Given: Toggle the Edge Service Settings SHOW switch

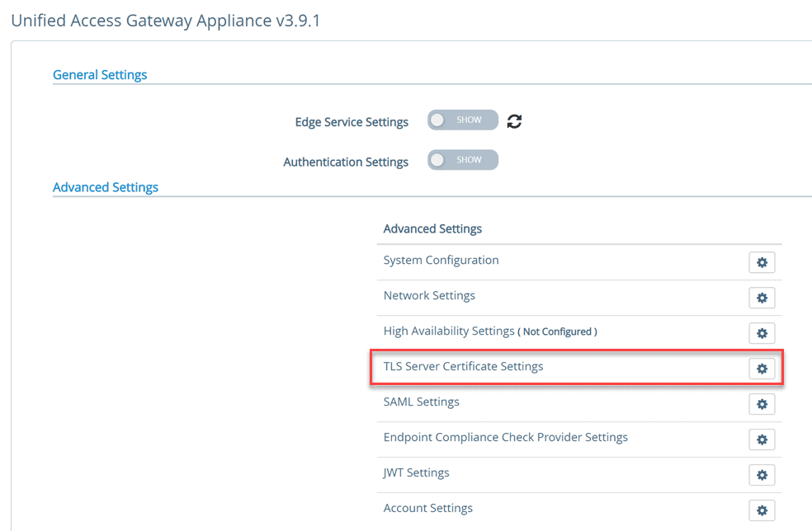Looking at the screenshot, I should 462,120.
